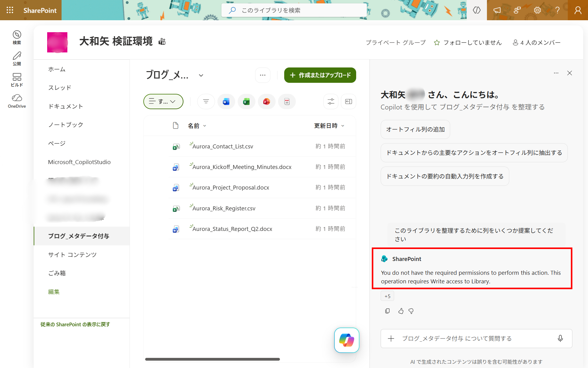Focus the library search box
588x368 pixels.
click(x=294, y=10)
